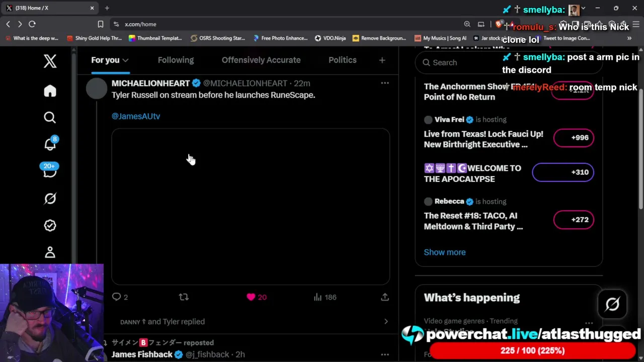The height and width of the screenshot is (362, 644).
Task: Open Explore with the sidebar magnifier icon
Action: coord(50,118)
